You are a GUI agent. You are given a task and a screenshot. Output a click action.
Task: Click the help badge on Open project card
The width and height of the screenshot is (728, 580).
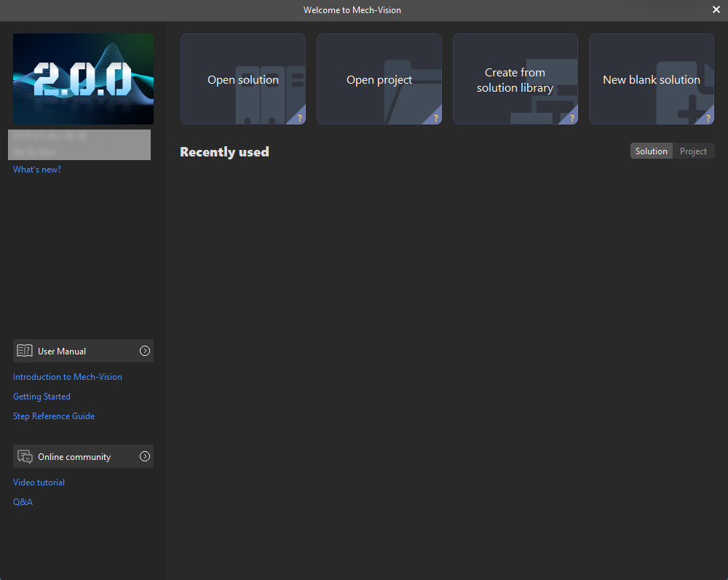coord(435,118)
